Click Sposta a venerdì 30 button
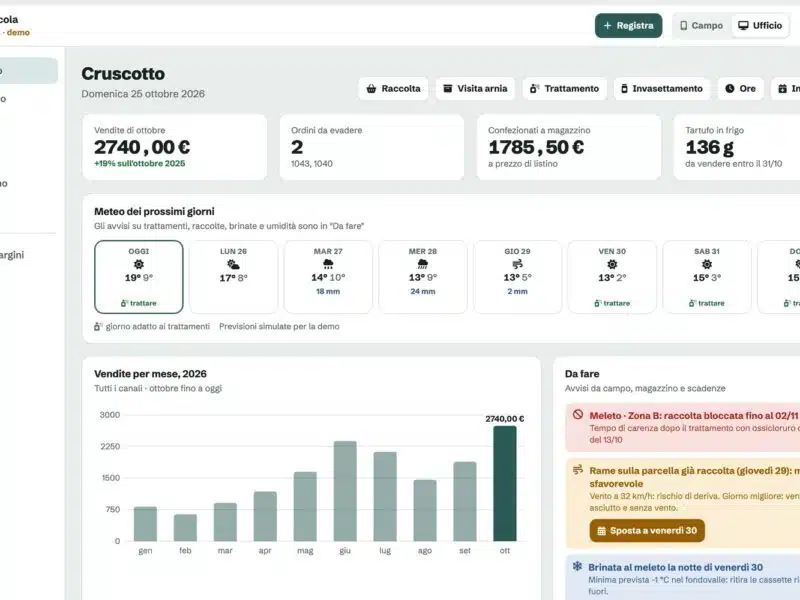Image resolution: width=800 pixels, height=600 pixels. 647,531
